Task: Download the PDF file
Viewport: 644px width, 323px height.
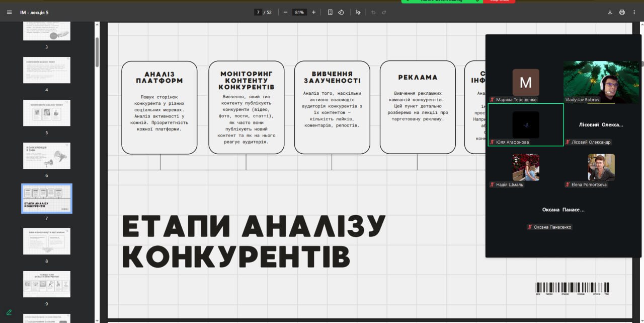Action: click(610, 12)
